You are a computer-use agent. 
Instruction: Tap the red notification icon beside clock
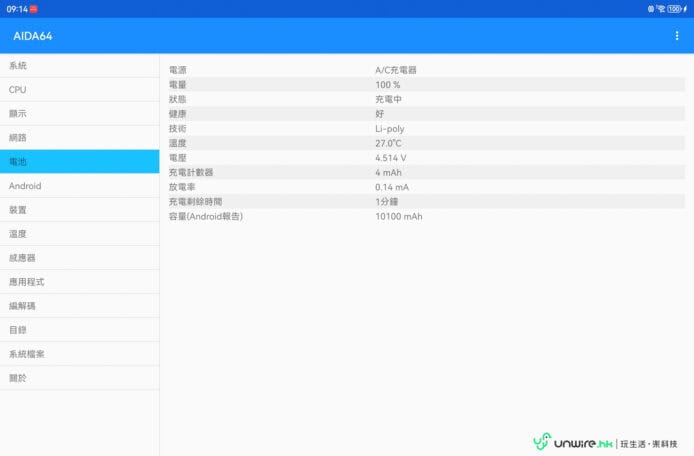[x=34, y=9]
